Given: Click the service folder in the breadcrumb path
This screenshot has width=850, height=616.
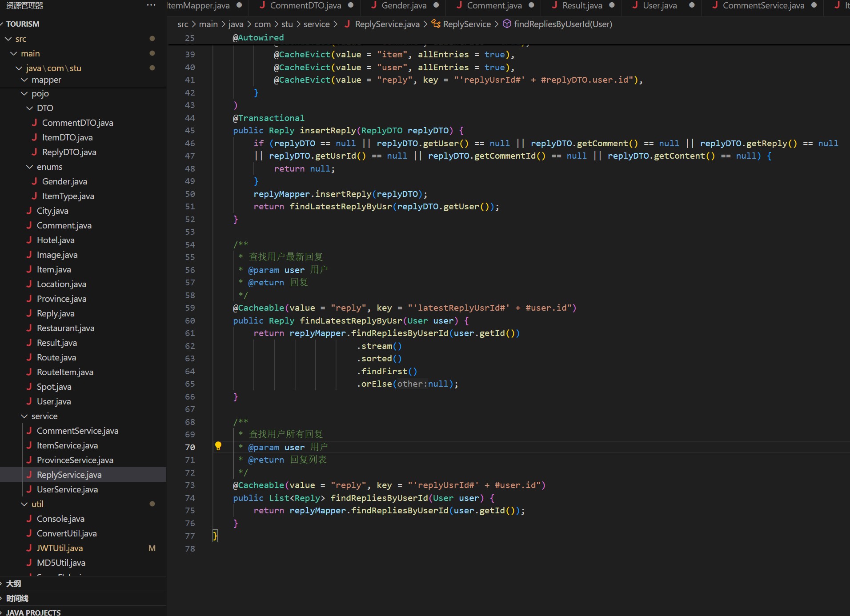Looking at the screenshot, I should pyautogui.click(x=317, y=24).
